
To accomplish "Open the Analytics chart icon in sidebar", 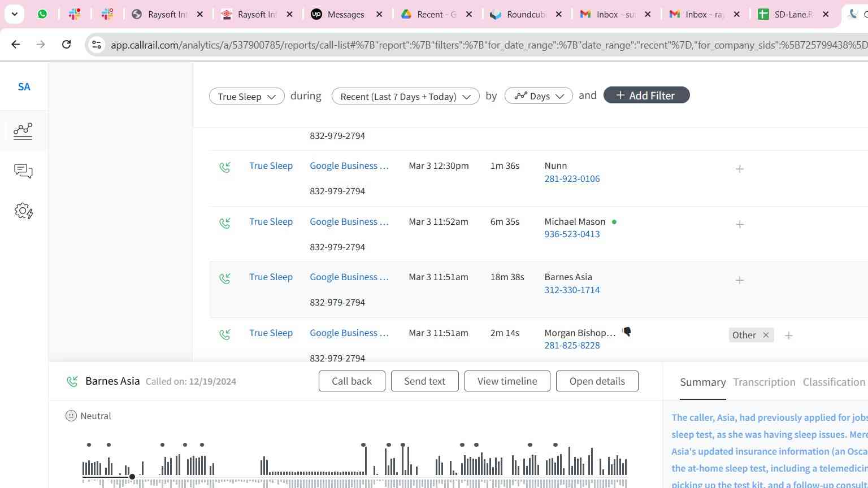I will [23, 130].
